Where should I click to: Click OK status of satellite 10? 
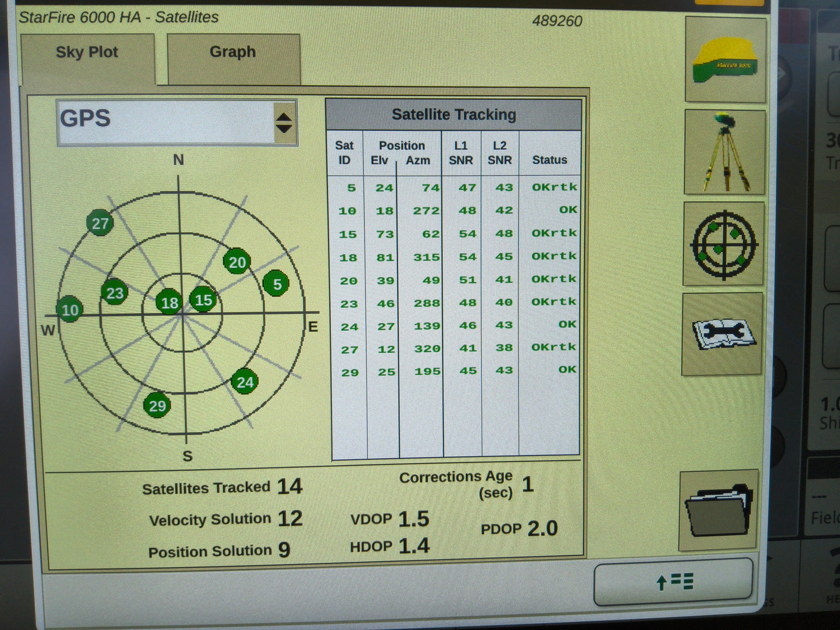click(x=569, y=210)
